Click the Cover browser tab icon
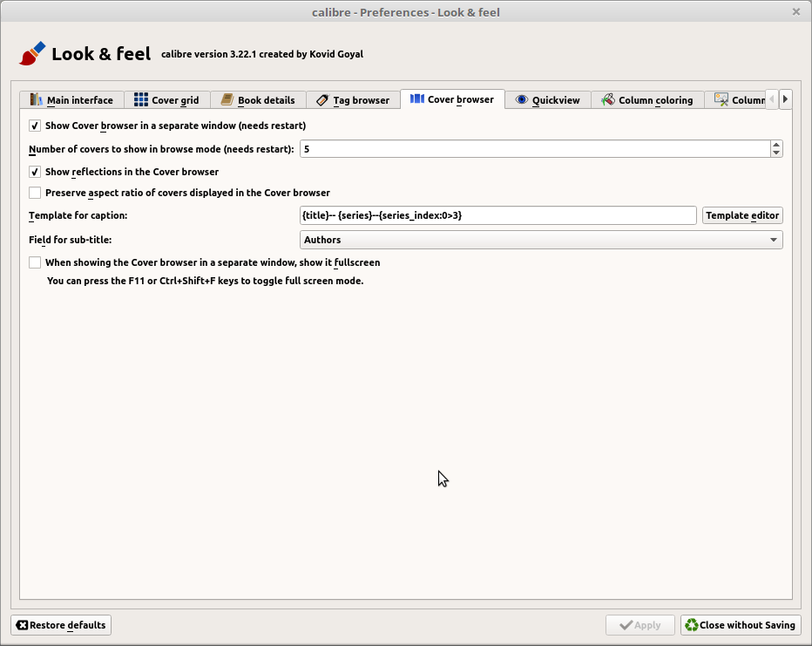812x646 pixels. (416, 99)
